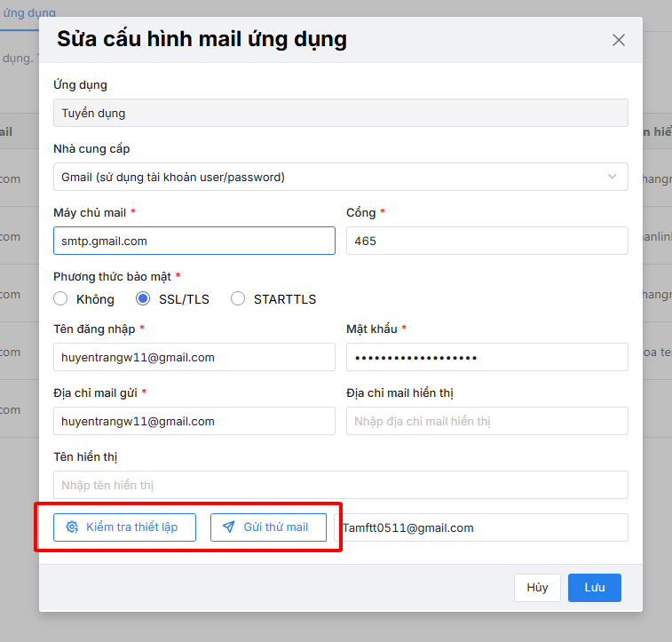Image resolution: width=672 pixels, height=642 pixels.
Task: Close the mail configuration dialog
Action: [x=619, y=40]
